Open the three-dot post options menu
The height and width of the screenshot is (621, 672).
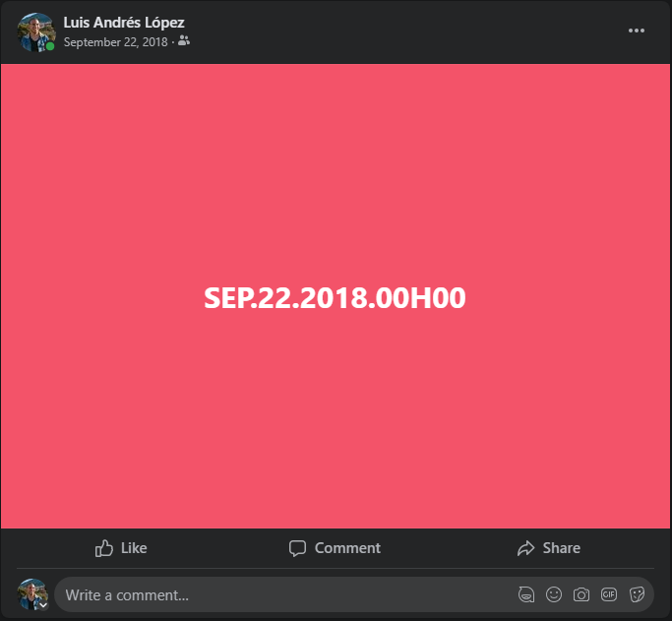point(636,31)
